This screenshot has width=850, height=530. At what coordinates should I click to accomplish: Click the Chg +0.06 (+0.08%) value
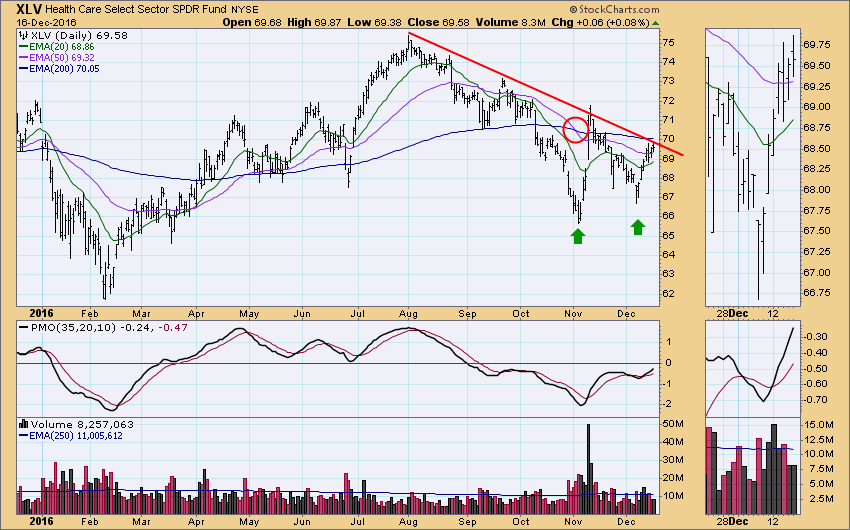point(601,23)
